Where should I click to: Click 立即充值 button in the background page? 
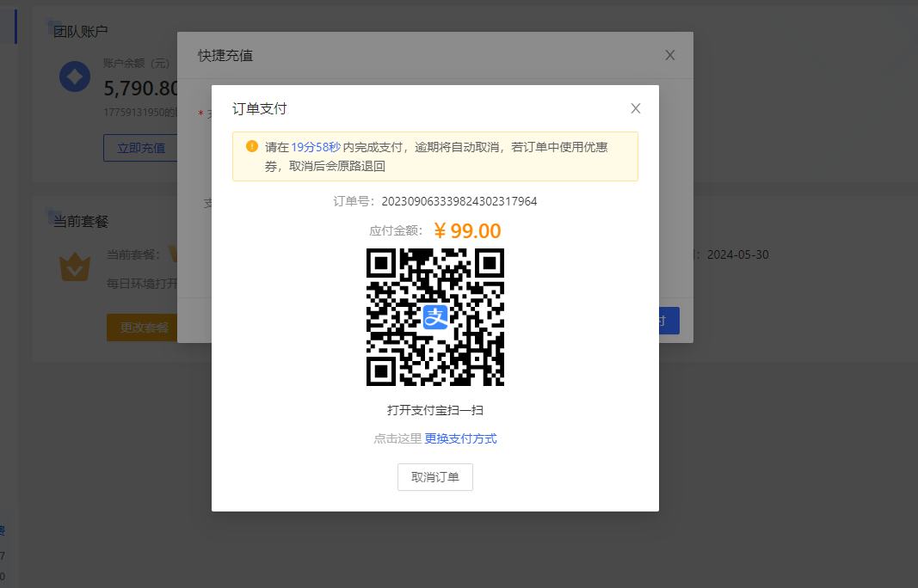[x=140, y=148]
